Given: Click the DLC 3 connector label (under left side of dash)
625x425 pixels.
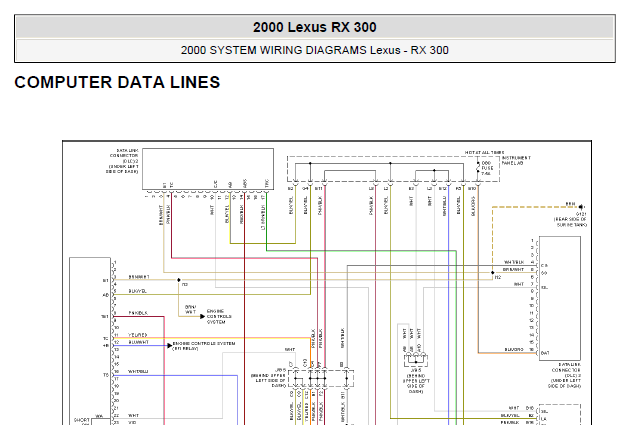Looking at the screenshot, I should [x=565, y=375].
